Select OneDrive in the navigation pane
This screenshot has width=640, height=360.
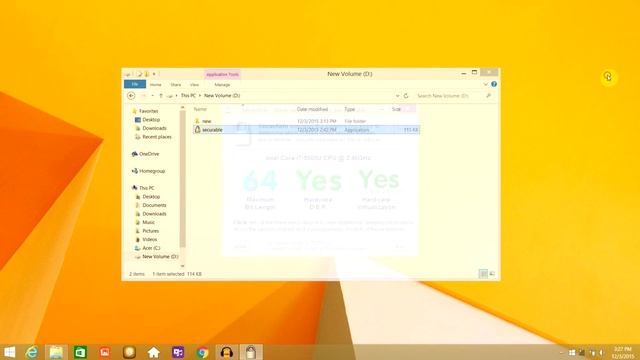[x=149, y=154]
